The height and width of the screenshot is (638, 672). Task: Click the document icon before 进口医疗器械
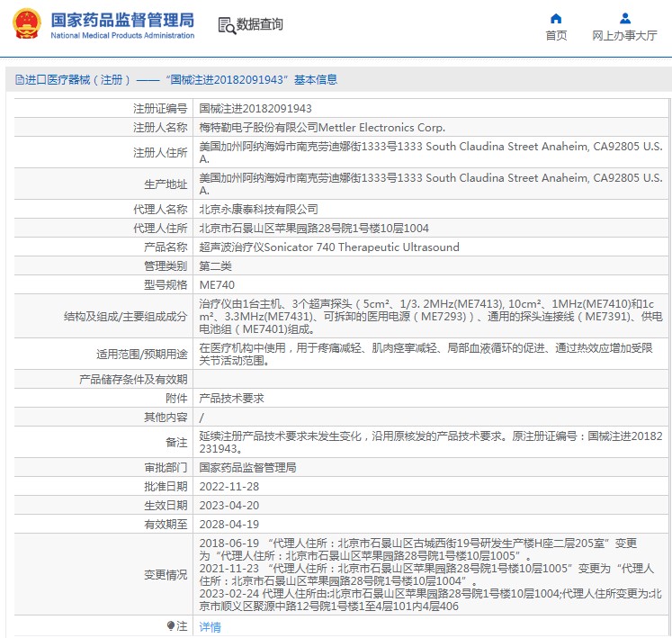pyautogui.click(x=19, y=80)
